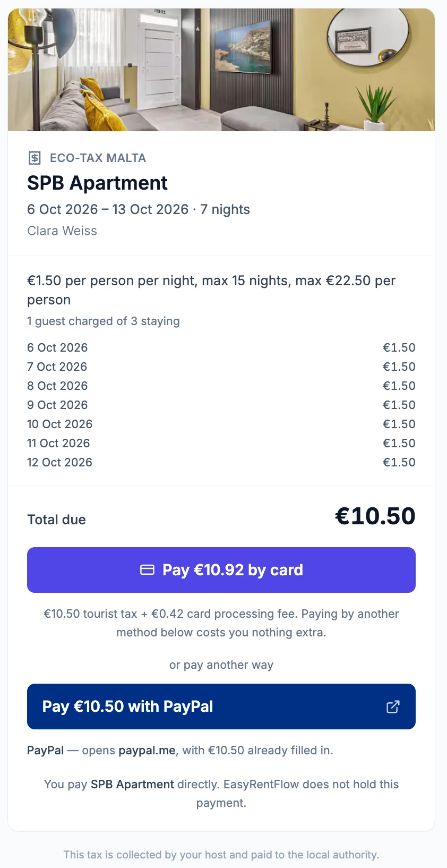447x868 pixels.
Task: Open the apartment photo at top
Action: [221, 70]
